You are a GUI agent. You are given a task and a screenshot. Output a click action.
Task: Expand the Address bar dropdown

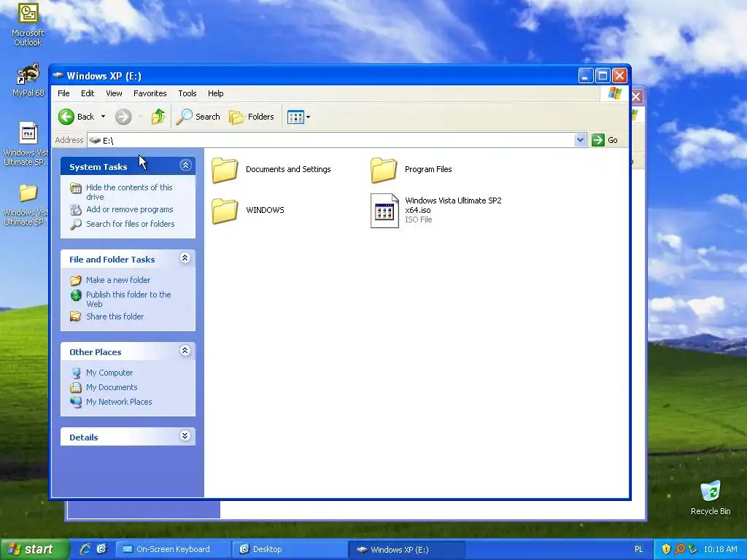tap(580, 140)
